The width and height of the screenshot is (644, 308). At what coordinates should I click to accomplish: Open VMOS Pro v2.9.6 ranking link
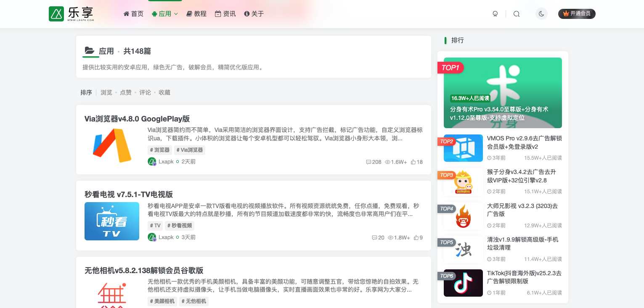[524, 142]
